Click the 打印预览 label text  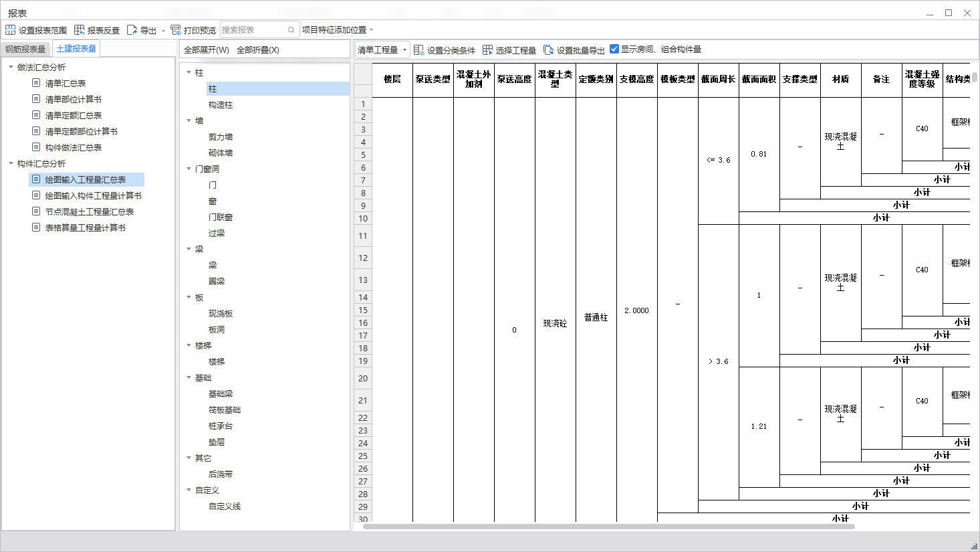click(x=200, y=30)
